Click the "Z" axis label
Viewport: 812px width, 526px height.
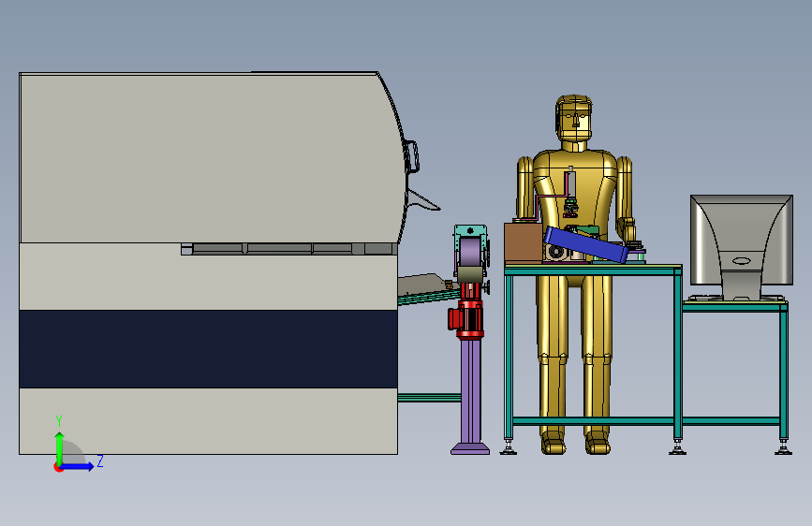tap(100, 460)
